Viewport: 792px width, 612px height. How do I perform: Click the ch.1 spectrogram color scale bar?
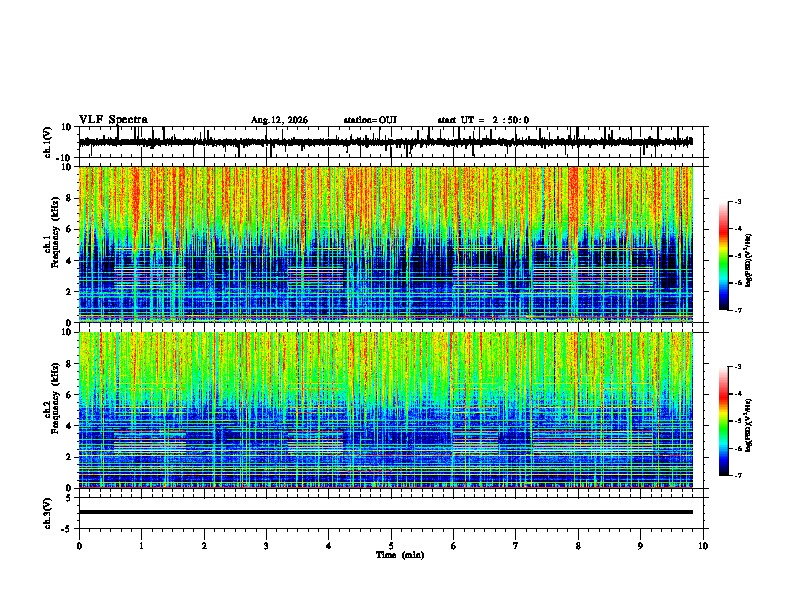pos(723,256)
